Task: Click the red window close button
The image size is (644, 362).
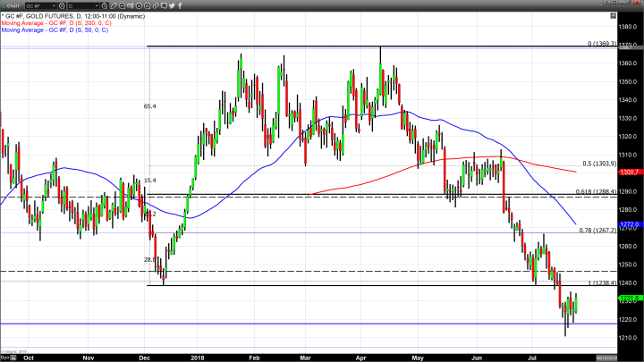Action: [638, 4]
